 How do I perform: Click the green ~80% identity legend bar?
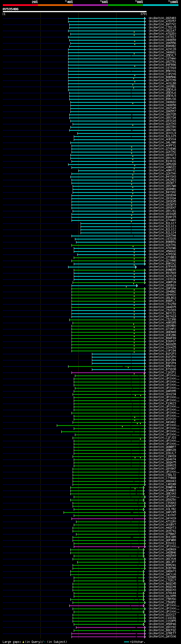[x=126, y=5]
